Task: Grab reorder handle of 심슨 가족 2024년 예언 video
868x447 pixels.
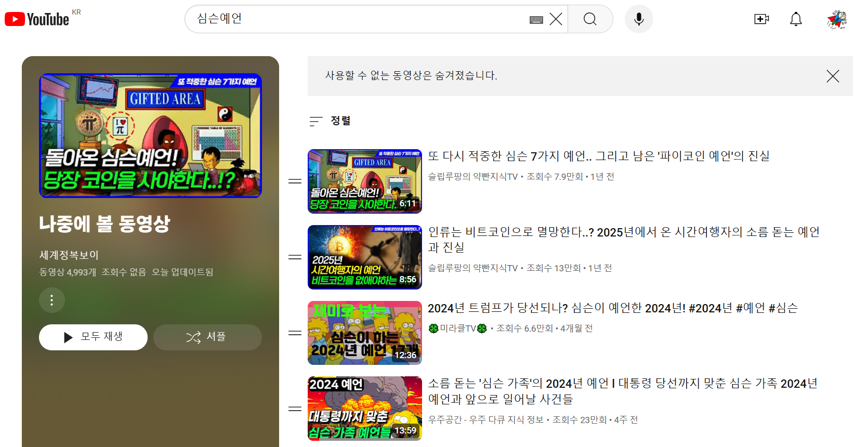Action: point(295,409)
